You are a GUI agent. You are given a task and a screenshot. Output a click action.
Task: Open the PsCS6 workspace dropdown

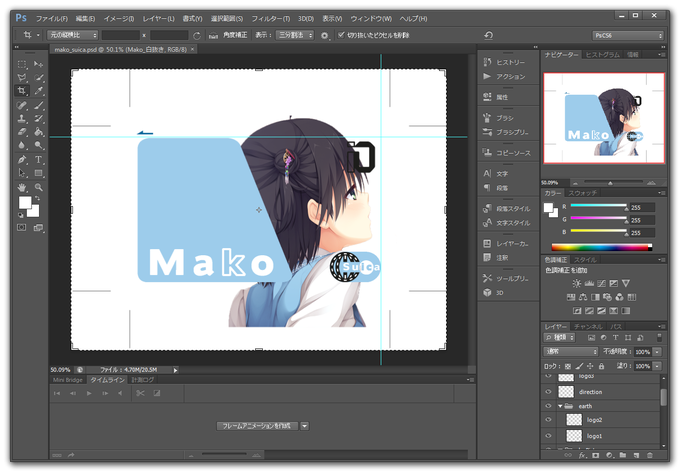628,36
